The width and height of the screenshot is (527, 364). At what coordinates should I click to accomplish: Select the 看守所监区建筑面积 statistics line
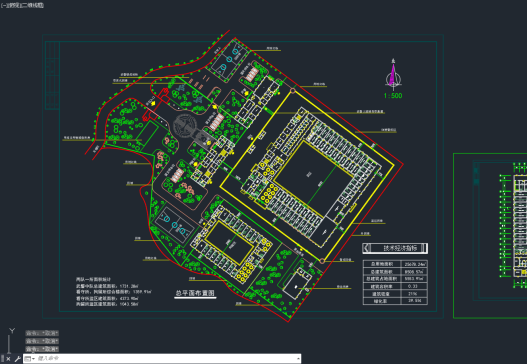tap(107, 298)
